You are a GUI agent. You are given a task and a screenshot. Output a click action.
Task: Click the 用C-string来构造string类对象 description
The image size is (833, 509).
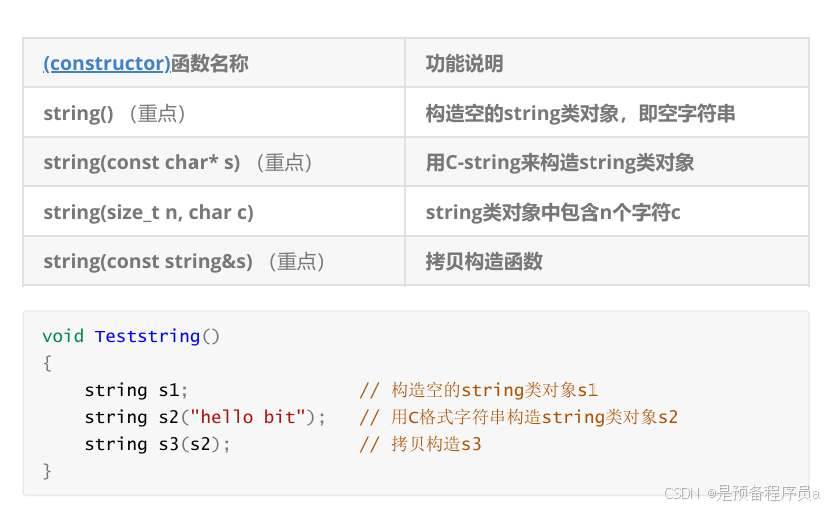[559, 163]
